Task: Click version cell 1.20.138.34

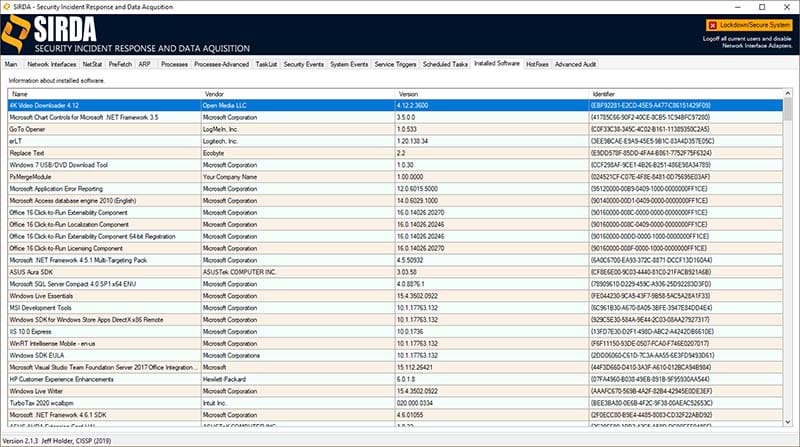Action: pos(492,141)
